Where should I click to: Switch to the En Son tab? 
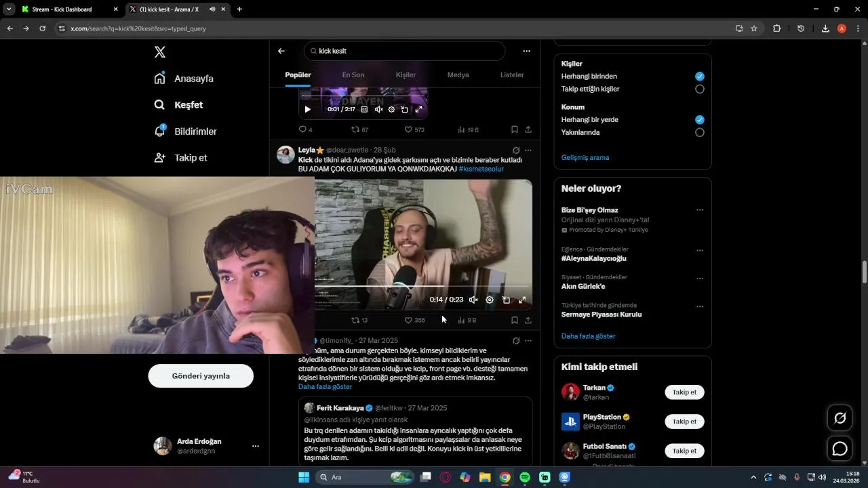point(353,75)
